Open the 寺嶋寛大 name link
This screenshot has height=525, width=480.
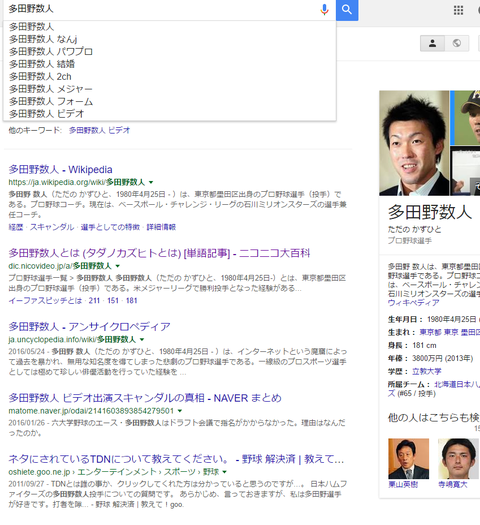(x=453, y=484)
